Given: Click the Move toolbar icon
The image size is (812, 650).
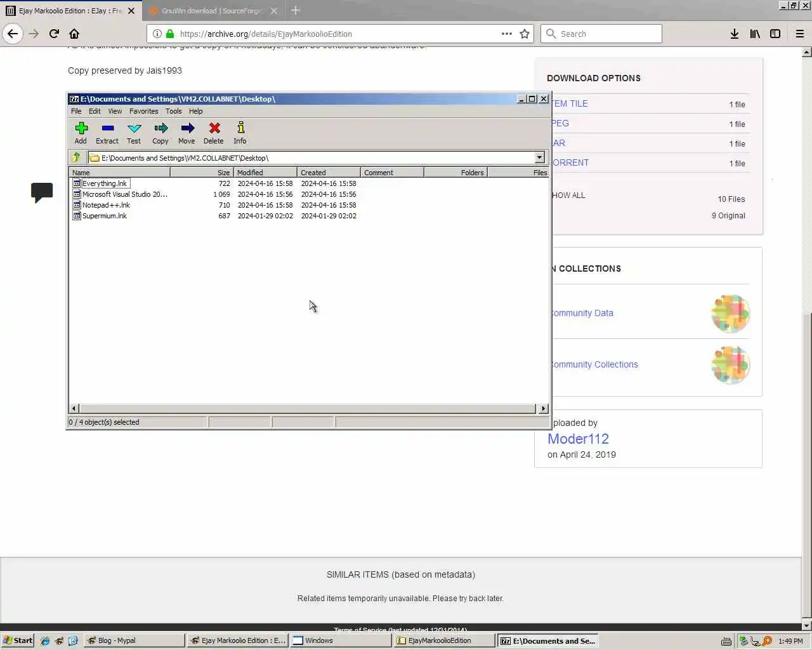Looking at the screenshot, I should point(187,133).
